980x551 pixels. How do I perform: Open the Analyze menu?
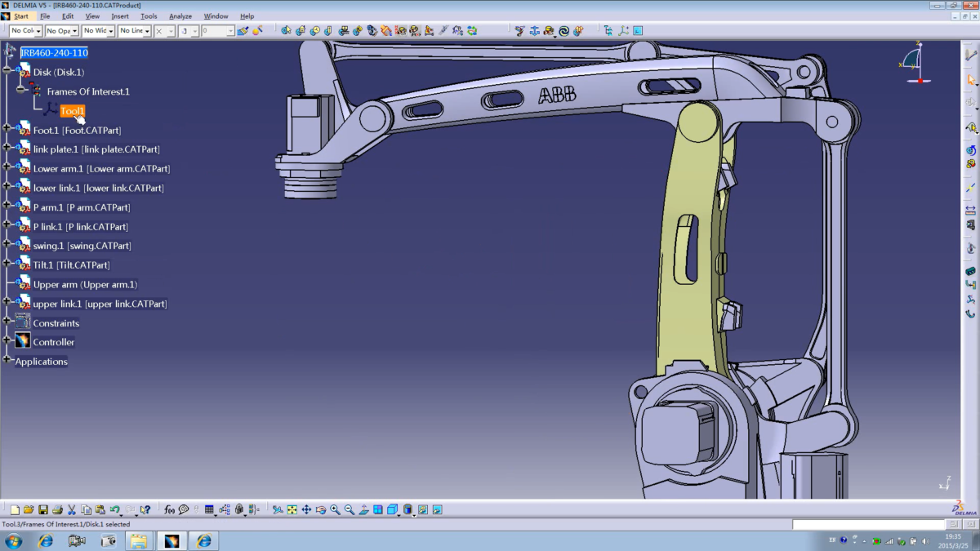[180, 16]
